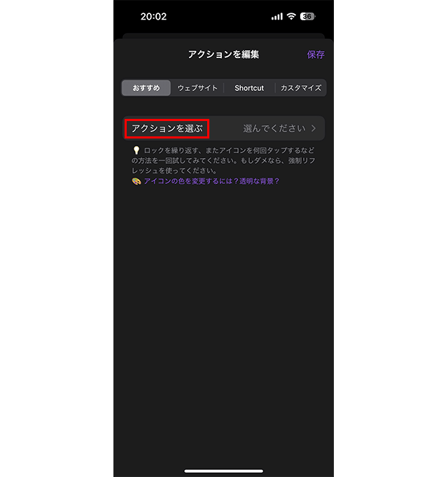The height and width of the screenshot is (477, 448).
Task: Open the Shortcut tab
Action: pos(249,88)
